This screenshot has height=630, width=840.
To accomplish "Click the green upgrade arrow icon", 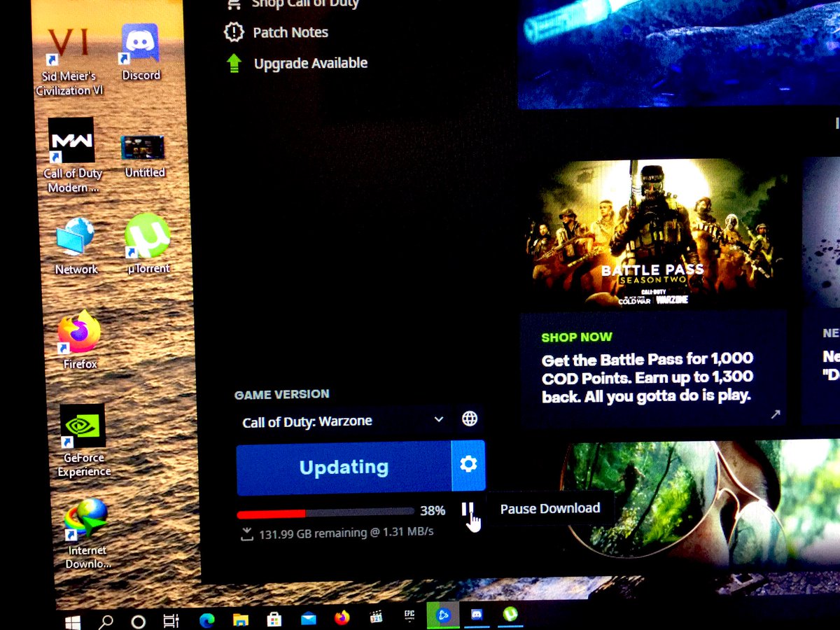I will click(x=234, y=63).
